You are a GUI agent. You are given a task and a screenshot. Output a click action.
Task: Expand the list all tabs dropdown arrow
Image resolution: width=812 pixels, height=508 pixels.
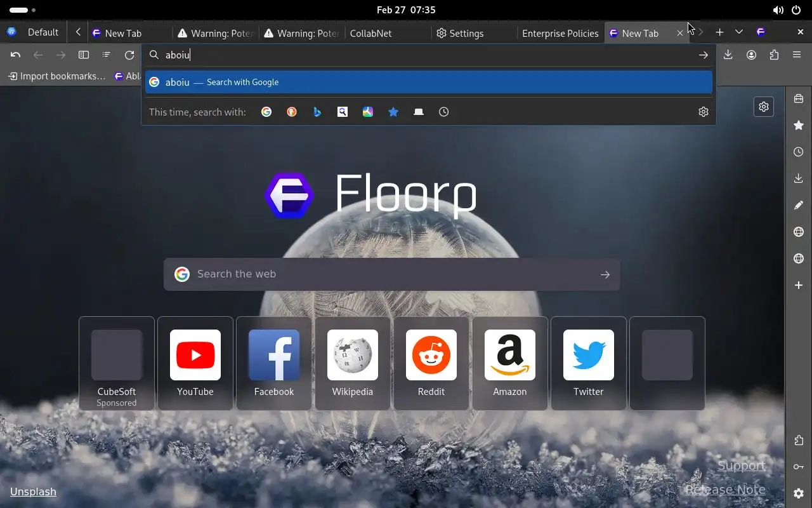pyautogui.click(x=739, y=32)
